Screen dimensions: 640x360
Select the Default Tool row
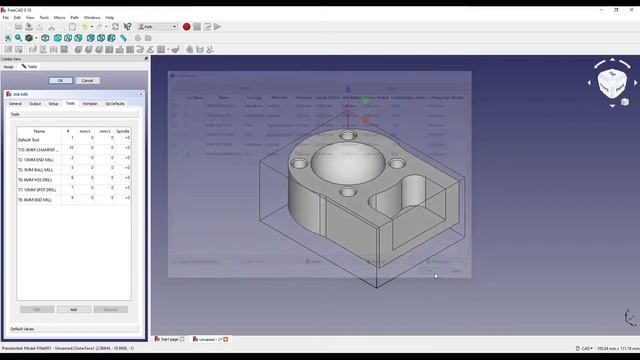pos(73,139)
